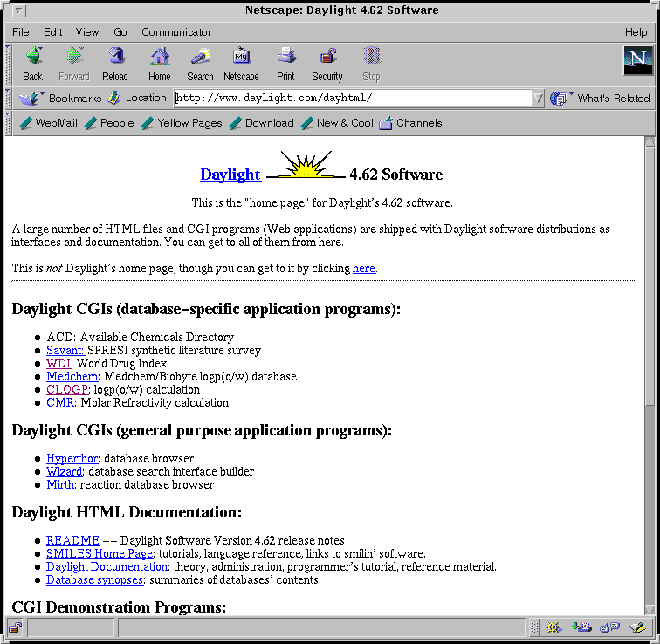Open the SMILES Home Page link
Image resolution: width=660 pixels, height=644 pixels.
coord(100,553)
